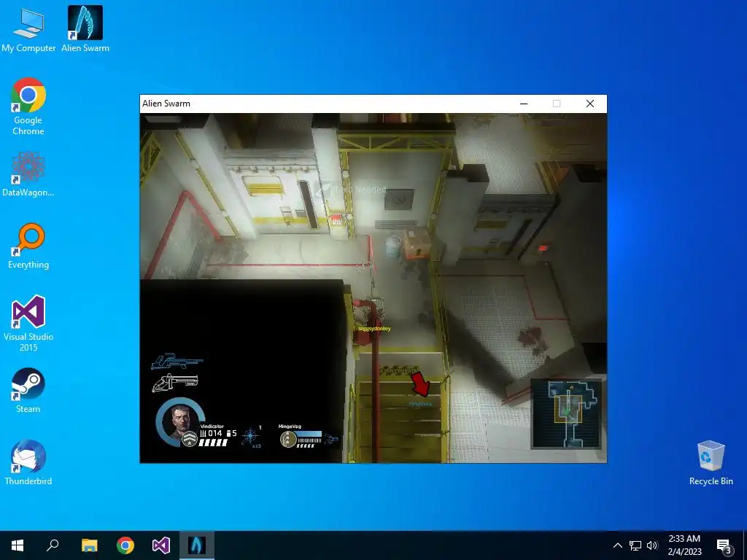Click the minimap in the game corner
747x560 pixels.
point(566,413)
